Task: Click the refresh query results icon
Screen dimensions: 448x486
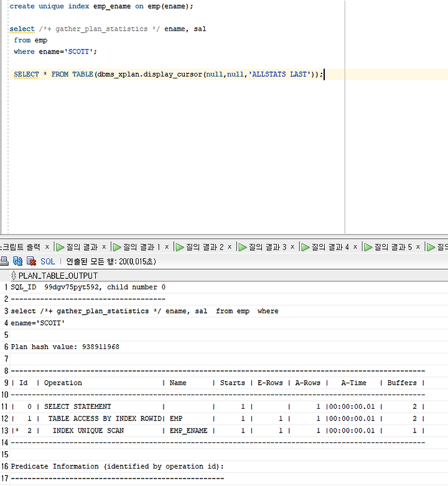Action: [x=17, y=261]
